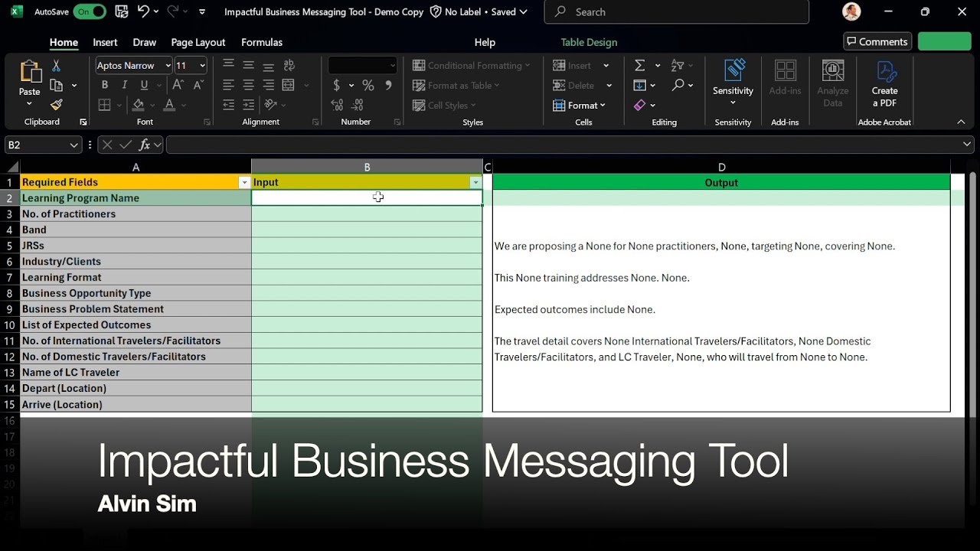Switch to the Draw tab

[144, 42]
